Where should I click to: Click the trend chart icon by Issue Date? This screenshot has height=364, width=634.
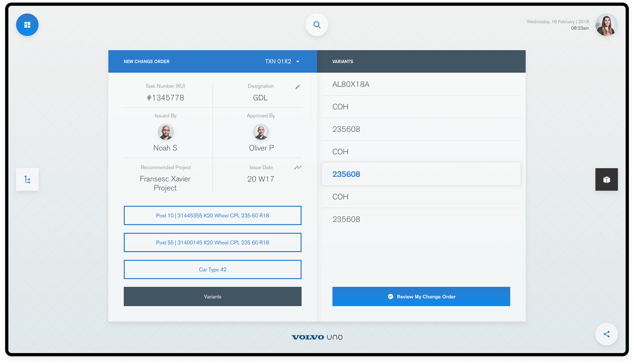coord(298,168)
